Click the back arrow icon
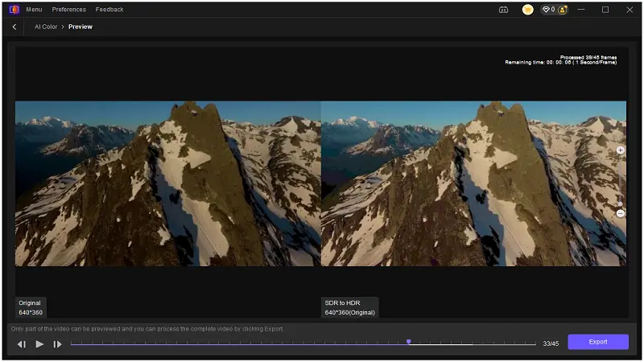 pyautogui.click(x=14, y=27)
